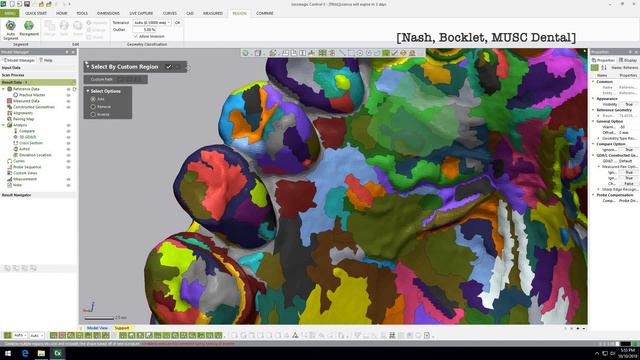The image size is (640, 360).
Task: Select the Add radio option
Action: click(93, 99)
